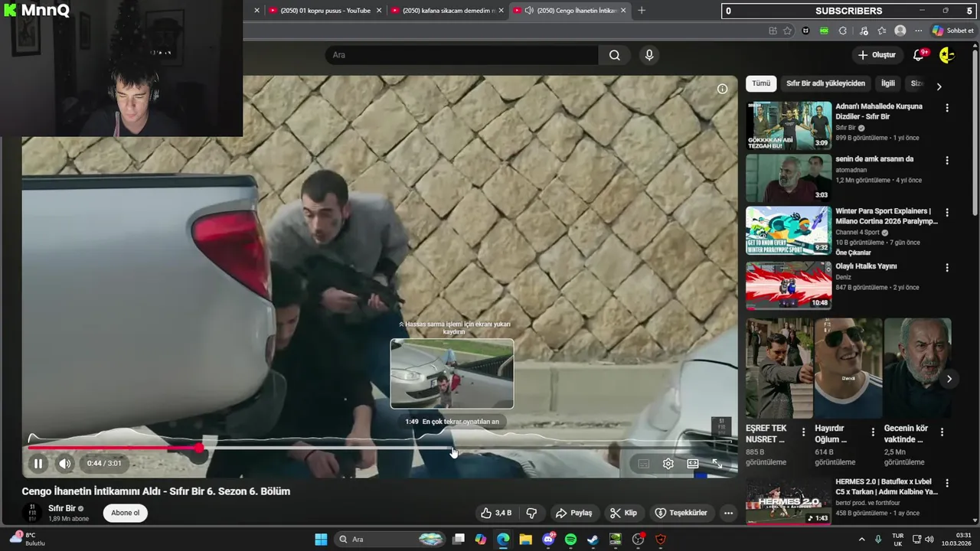Click YouTube search magnifier button

coord(614,55)
